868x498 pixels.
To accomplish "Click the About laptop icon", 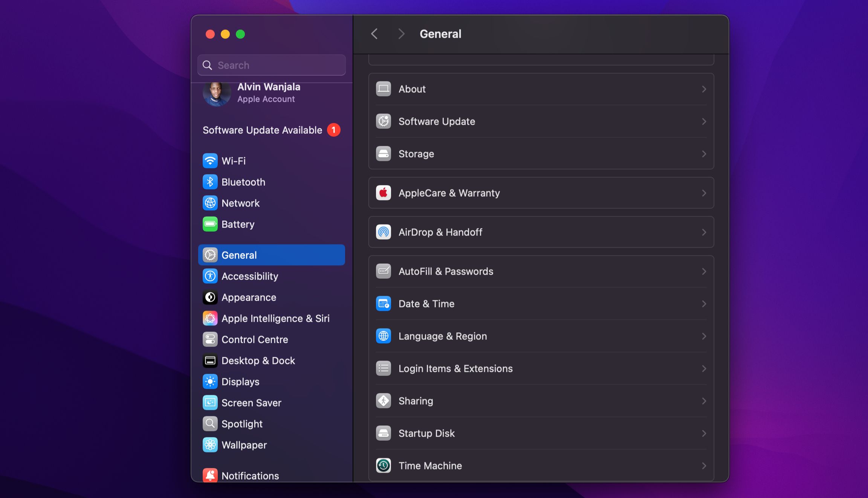I will pos(384,89).
